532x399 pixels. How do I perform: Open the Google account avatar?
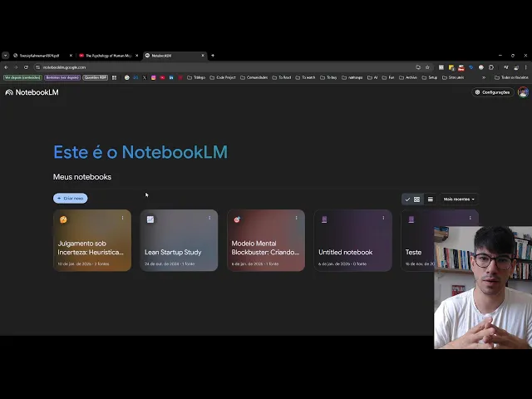(523, 92)
